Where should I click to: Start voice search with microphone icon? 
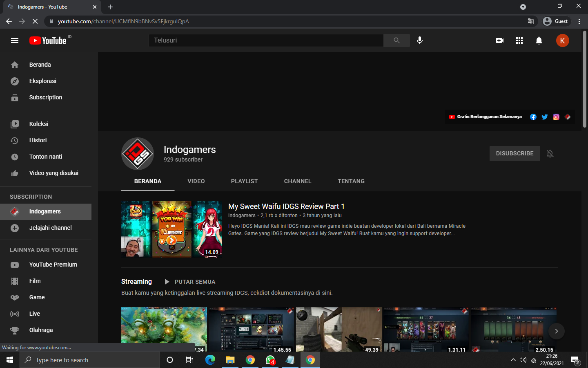tap(419, 40)
